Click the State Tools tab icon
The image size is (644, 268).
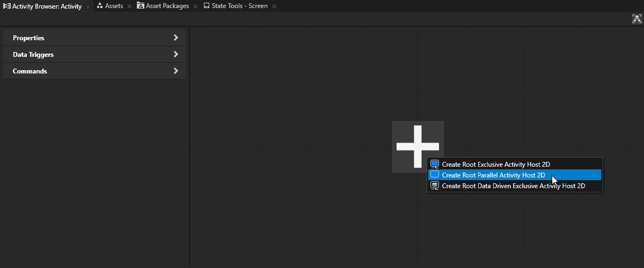[x=207, y=6]
